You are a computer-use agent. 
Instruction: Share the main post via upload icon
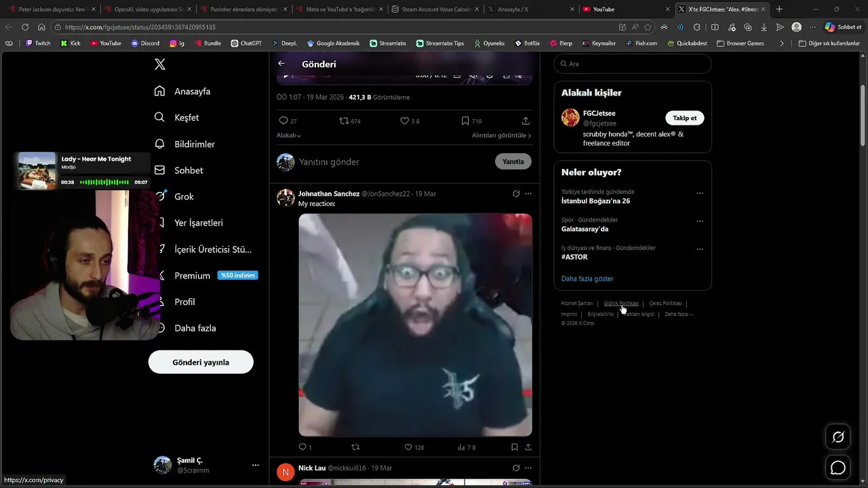click(526, 121)
